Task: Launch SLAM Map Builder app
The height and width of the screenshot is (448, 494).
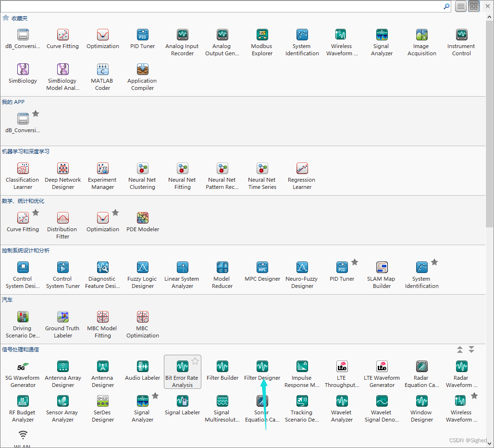Action: pyautogui.click(x=382, y=275)
